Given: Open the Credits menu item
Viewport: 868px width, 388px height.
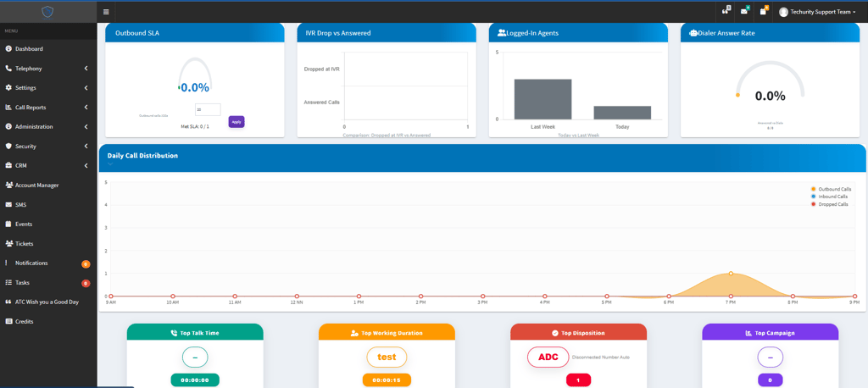Looking at the screenshot, I should (x=48, y=321).
